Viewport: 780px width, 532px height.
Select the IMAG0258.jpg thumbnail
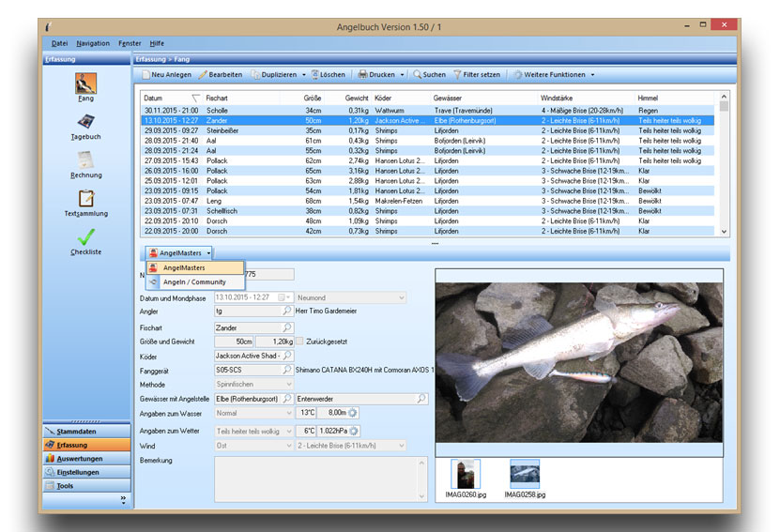click(x=524, y=474)
